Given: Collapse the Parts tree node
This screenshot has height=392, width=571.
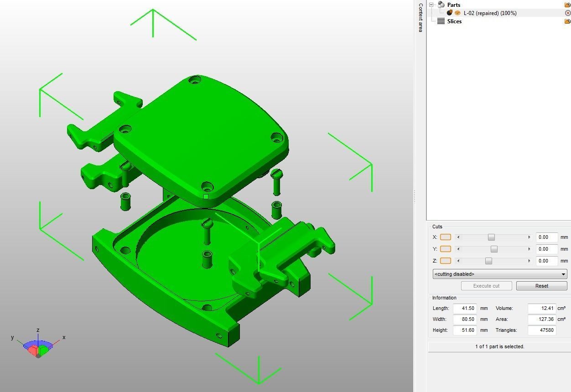Looking at the screenshot, I should (431, 5).
